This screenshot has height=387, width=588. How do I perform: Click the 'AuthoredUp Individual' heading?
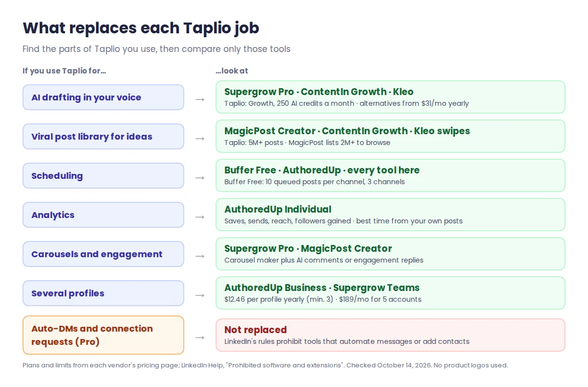[x=278, y=209]
